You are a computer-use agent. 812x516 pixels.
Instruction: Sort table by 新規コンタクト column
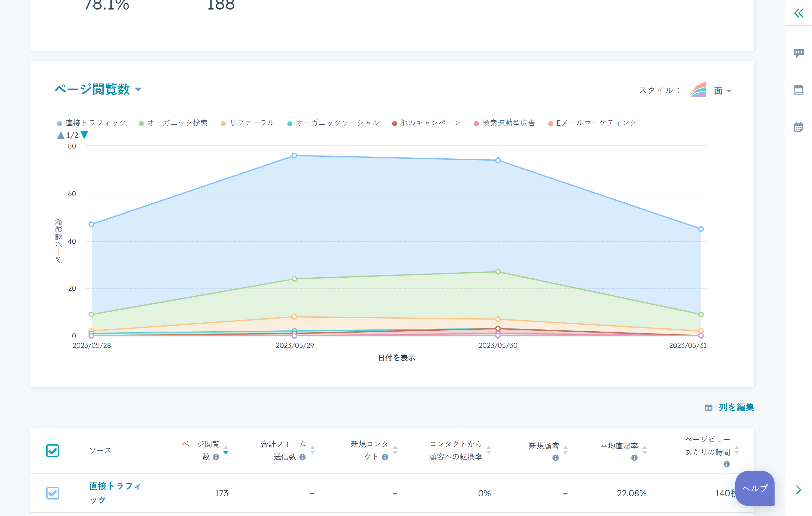click(395, 450)
